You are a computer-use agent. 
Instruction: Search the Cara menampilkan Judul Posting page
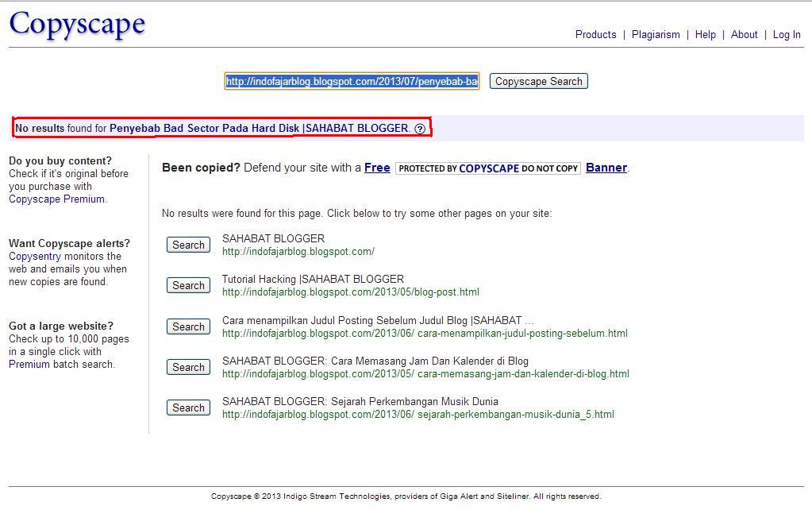click(188, 326)
